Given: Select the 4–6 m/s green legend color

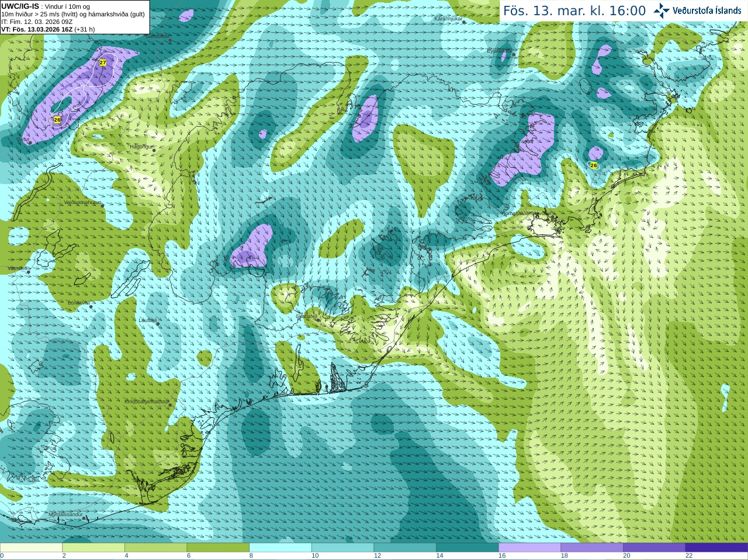Looking at the screenshot, I should (155, 548).
